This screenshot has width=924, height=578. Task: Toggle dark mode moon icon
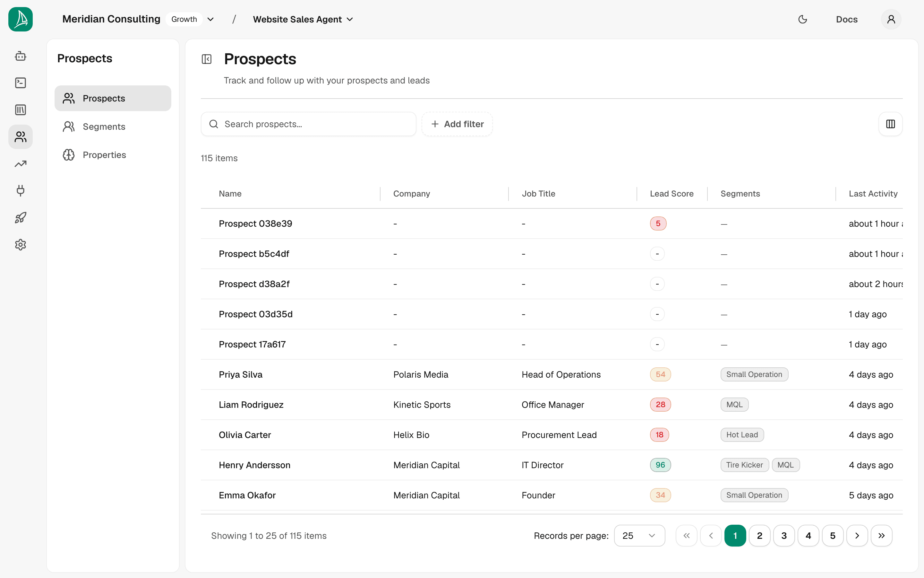(803, 19)
